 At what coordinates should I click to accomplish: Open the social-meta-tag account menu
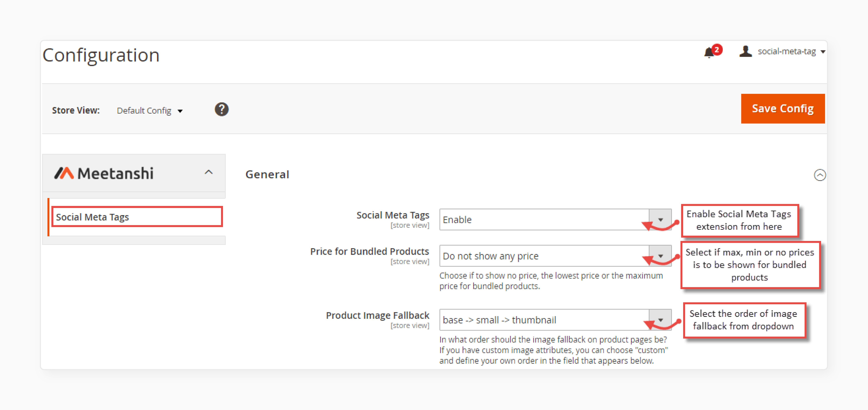pos(792,51)
